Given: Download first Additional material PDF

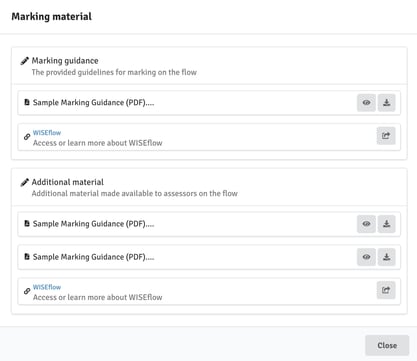Looking at the screenshot, I should click(387, 224).
